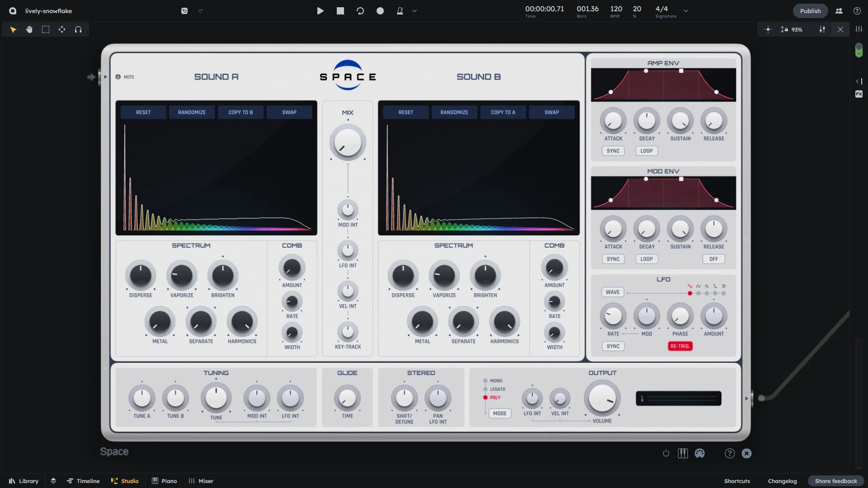Click the collaborators icon in the top bar
Viewport: 868px width, 488px height.
[839, 11]
